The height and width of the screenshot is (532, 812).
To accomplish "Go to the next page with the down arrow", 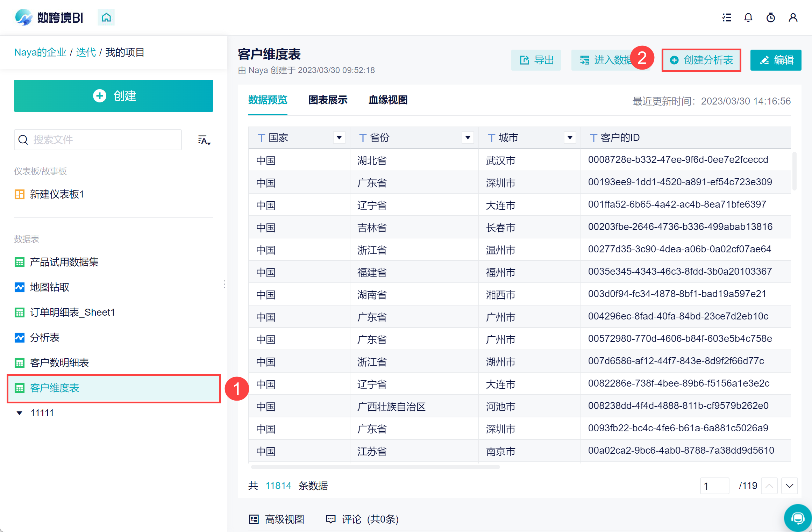I will pos(789,486).
